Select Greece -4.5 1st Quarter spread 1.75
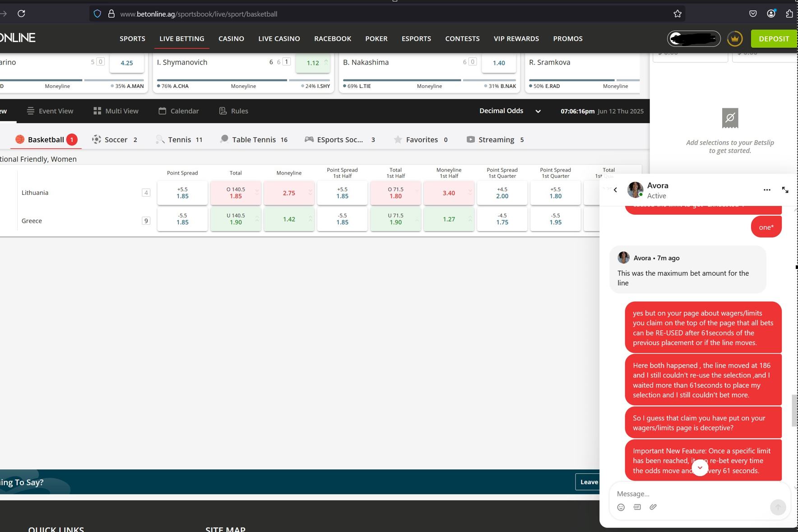798x532 pixels. tap(502, 219)
